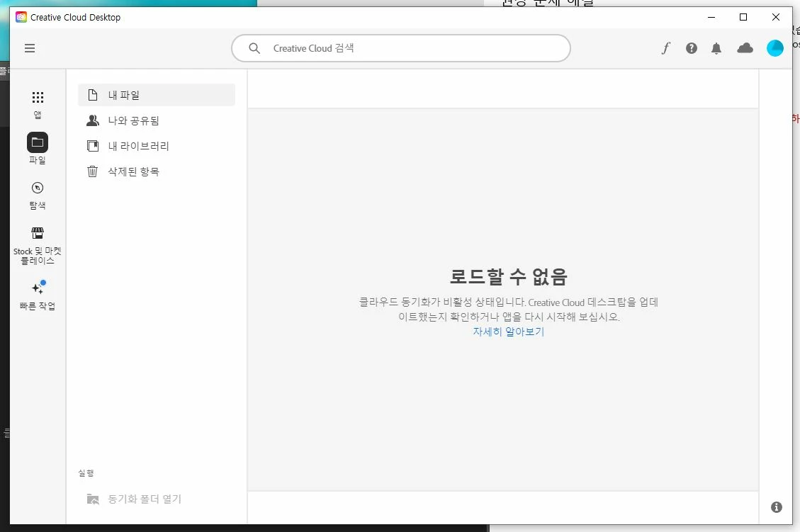Close the Creative Cloud Desktop window
Image resolution: width=800 pixels, height=532 pixels.
775,17
